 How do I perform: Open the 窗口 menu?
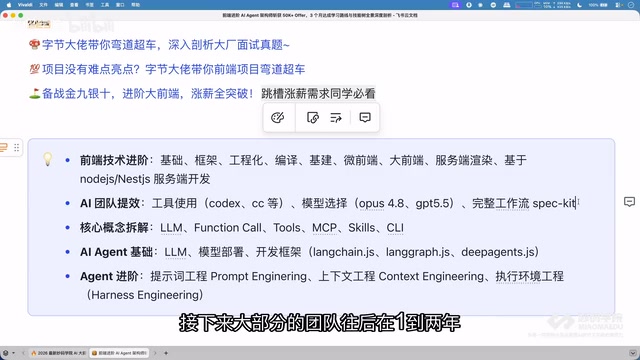[x=120, y=5]
